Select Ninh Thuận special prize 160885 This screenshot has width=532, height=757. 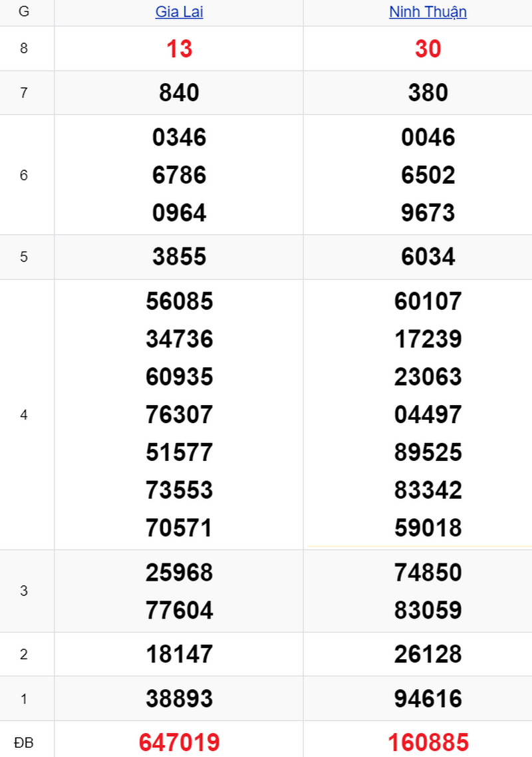click(x=428, y=742)
